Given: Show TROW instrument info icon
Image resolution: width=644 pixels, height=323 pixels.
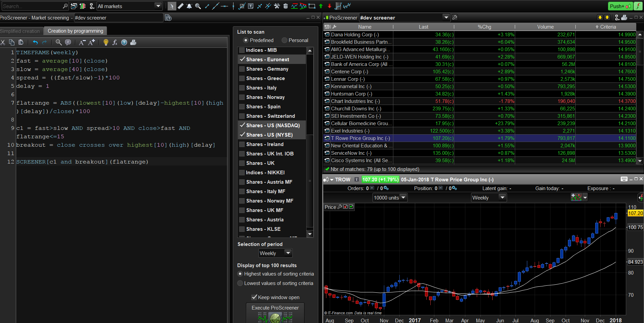Looking at the screenshot, I should pos(357,179).
